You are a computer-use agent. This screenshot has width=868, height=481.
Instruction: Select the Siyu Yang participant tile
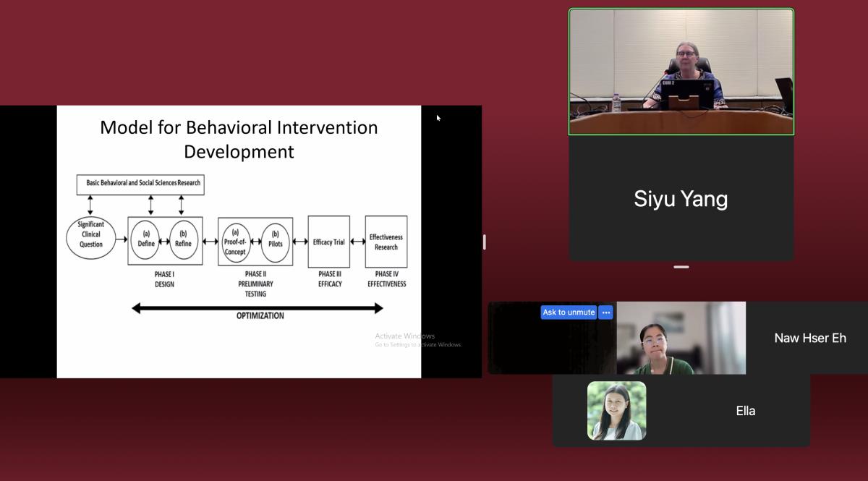coord(681,199)
